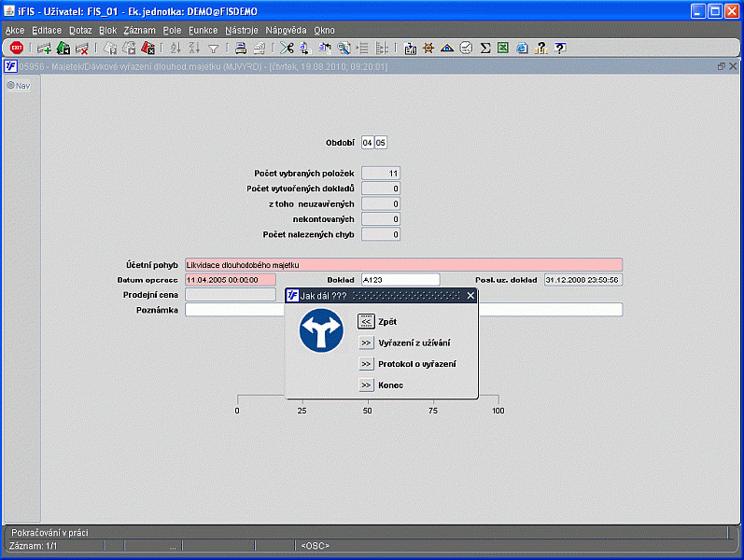Click the Počet vytvořených dokladů field
Image resolution: width=744 pixels, height=560 pixels.
[381, 189]
